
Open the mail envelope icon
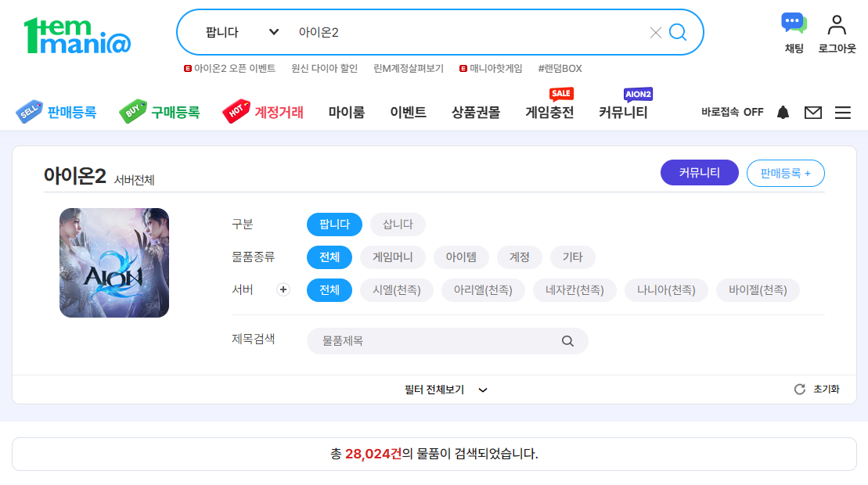(812, 113)
